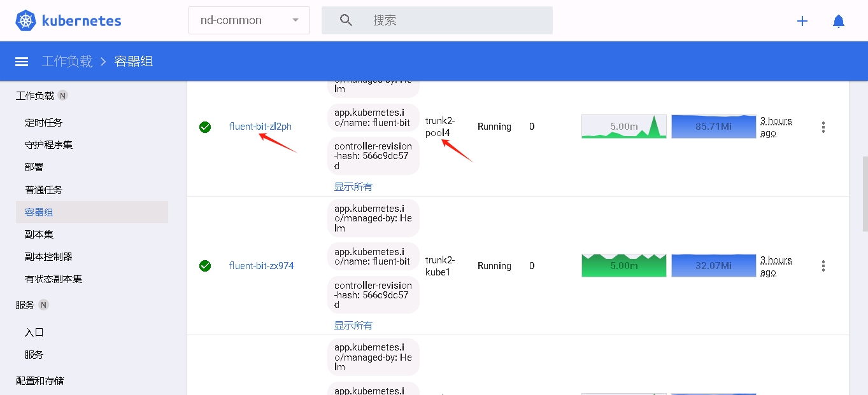Screen dimensions: 868x395
Task: Focus the 搜索 search field
Action: click(x=437, y=20)
